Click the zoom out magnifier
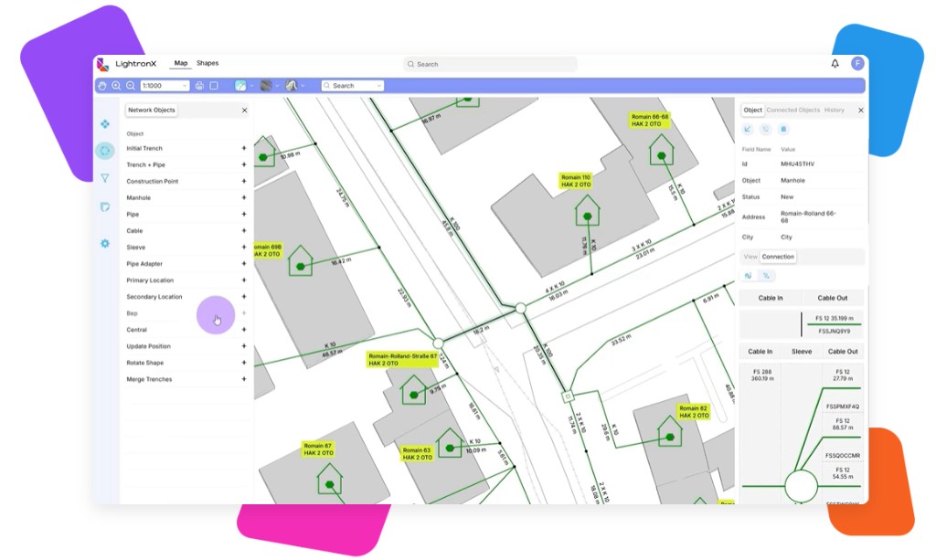The image size is (936, 560). 131,86
